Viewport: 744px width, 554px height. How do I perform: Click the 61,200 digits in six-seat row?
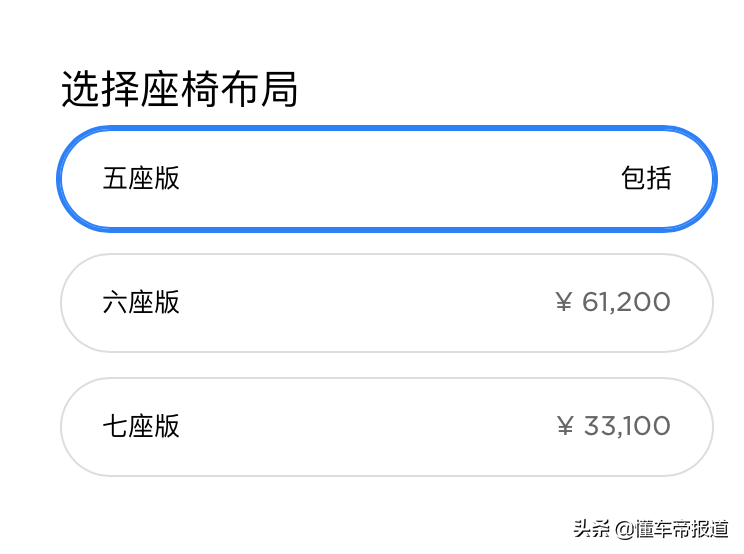click(x=626, y=302)
